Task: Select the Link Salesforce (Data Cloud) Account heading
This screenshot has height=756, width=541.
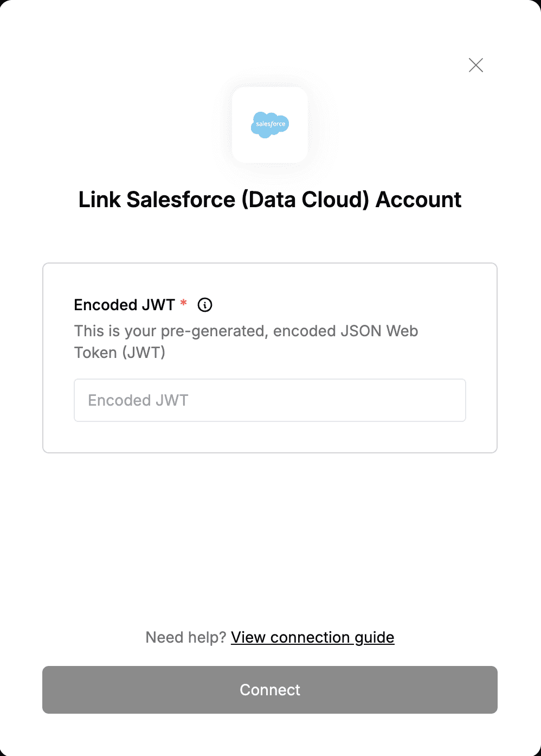Action: 270,200
